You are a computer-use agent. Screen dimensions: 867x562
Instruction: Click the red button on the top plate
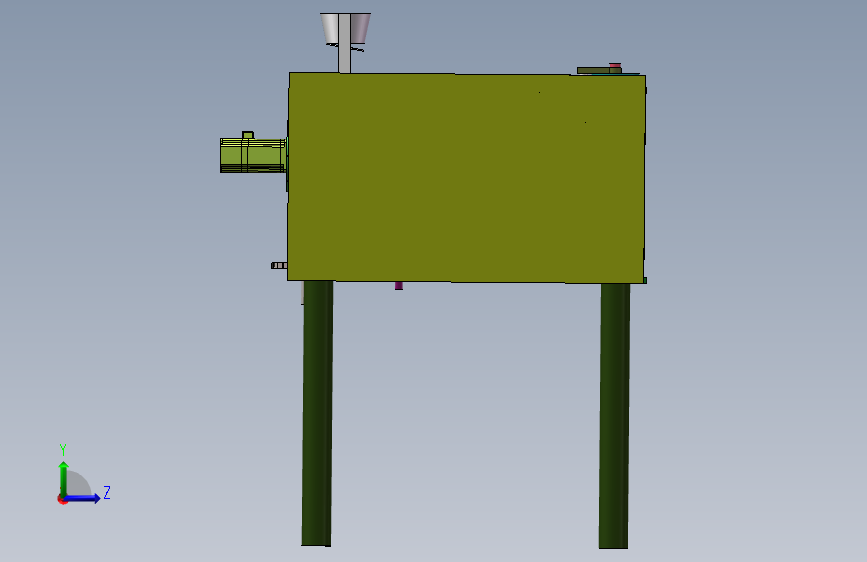(x=615, y=66)
